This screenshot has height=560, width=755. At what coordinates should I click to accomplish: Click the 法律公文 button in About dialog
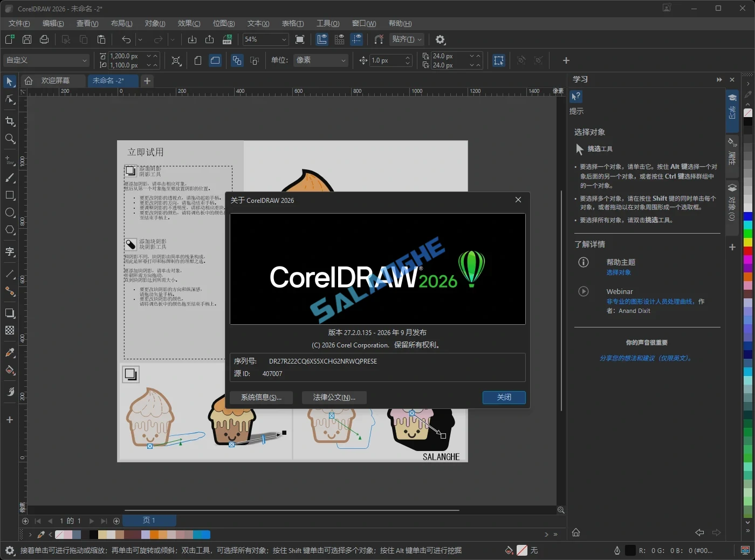pyautogui.click(x=334, y=398)
